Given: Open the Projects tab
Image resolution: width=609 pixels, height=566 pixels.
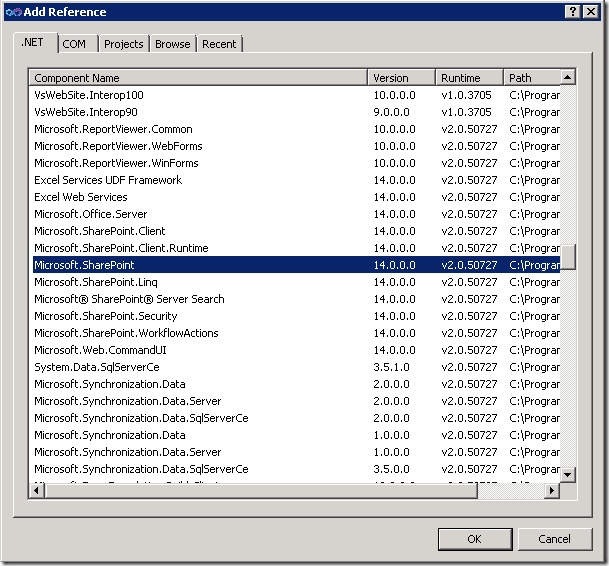Looking at the screenshot, I should click(x=124, y=44).
